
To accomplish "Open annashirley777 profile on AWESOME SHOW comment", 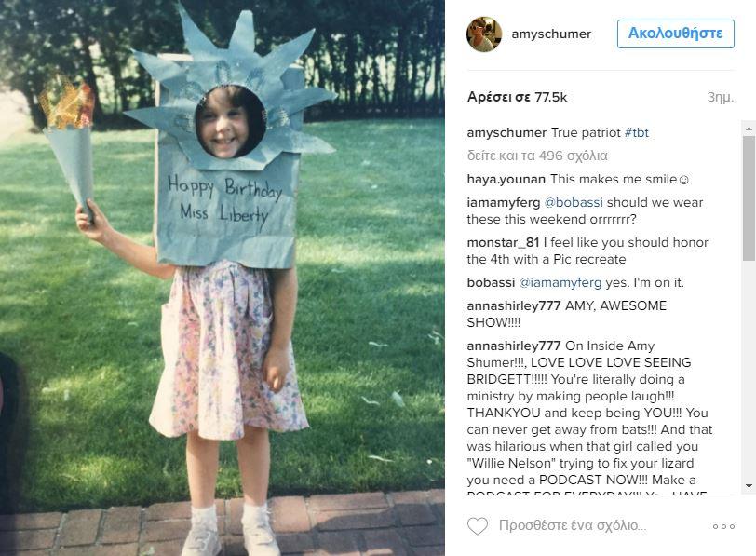I will [x=514, y=305].
